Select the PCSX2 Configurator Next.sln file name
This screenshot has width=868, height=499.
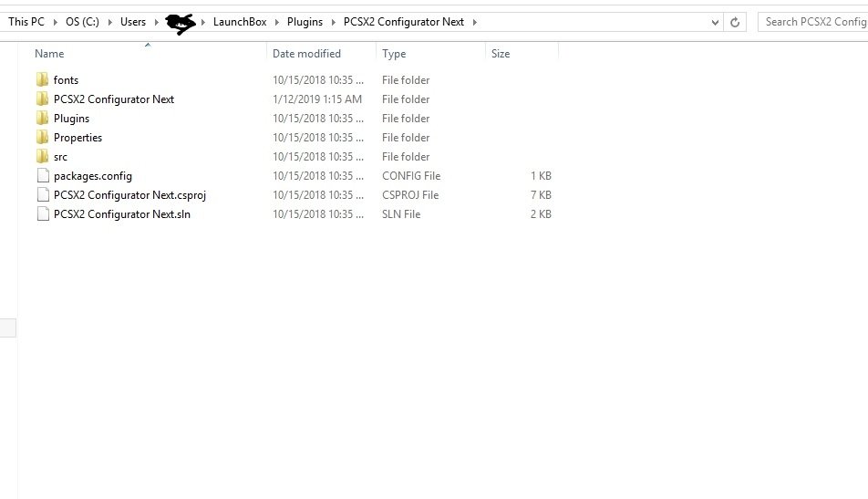[x=122, y=214]
